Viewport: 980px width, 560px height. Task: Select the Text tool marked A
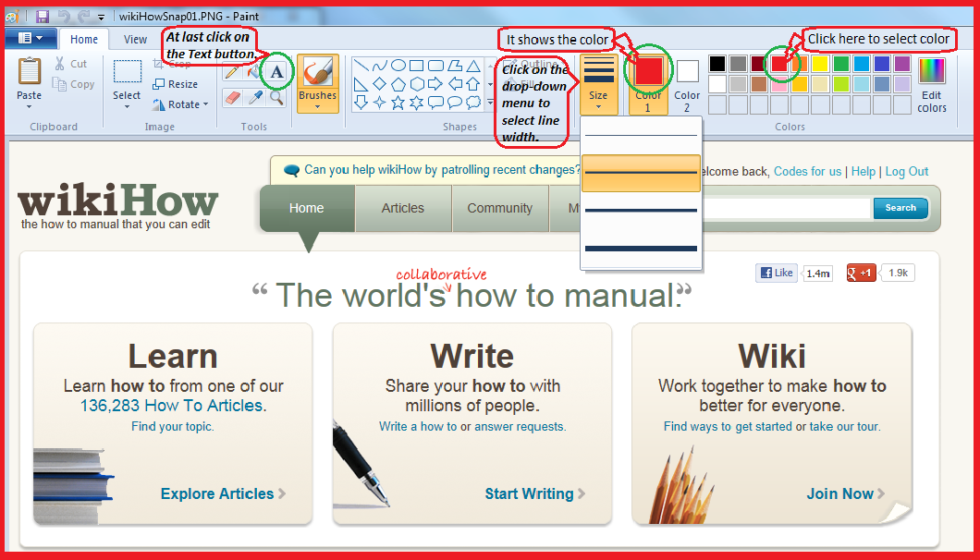tap(276, 71)
